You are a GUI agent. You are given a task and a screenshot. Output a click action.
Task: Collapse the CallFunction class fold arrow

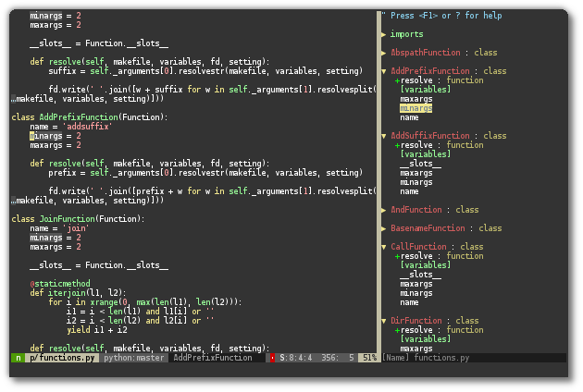coord(384,247)
